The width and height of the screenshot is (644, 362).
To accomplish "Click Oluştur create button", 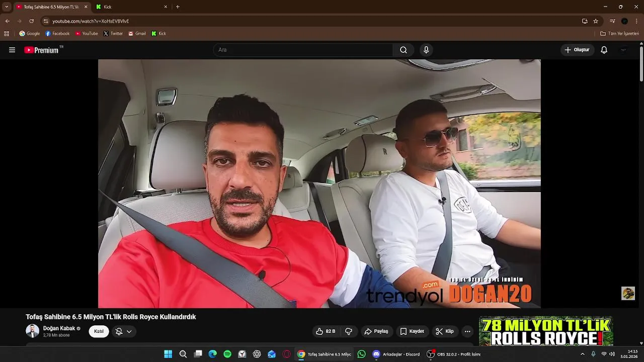I will [x=577, y=50].
